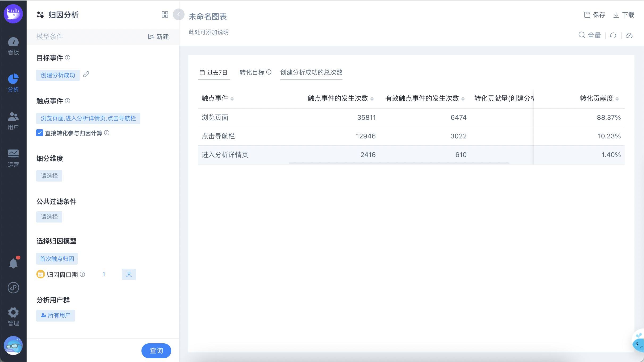644x362 pixels.
Task: Open the 首次触点归因 model dropdown
Action: [x=57, y=259]
